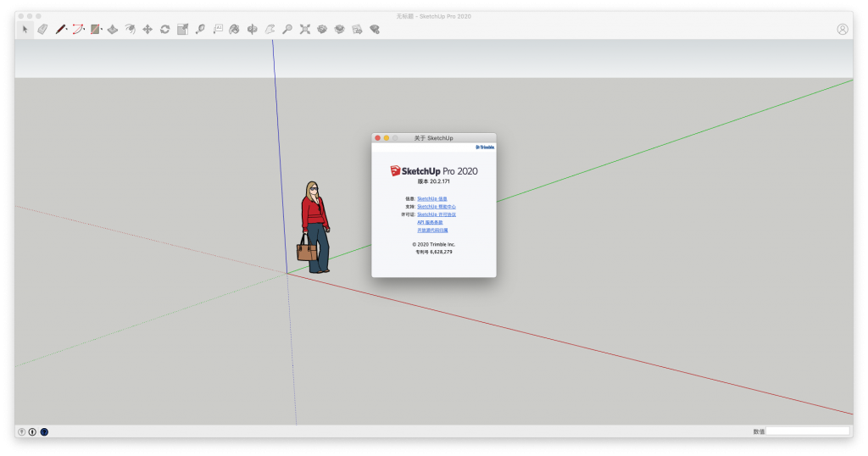Open the Shapes tool dropdown arrow

pyautogui.click(x=102, y=30)
